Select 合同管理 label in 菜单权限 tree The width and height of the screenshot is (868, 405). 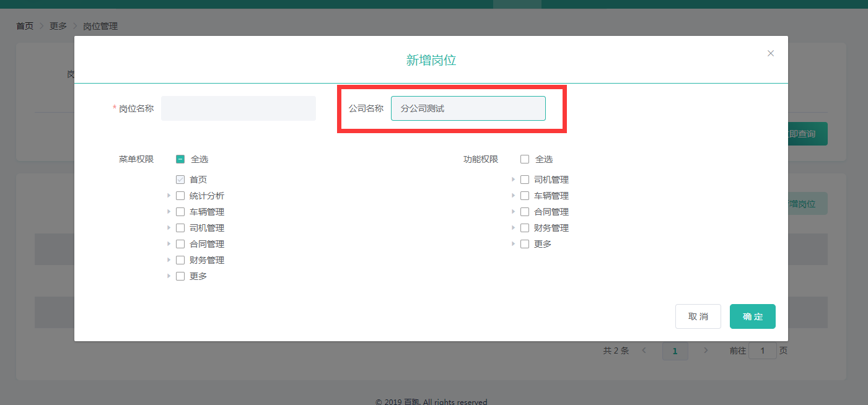click(x=207, y=244)
